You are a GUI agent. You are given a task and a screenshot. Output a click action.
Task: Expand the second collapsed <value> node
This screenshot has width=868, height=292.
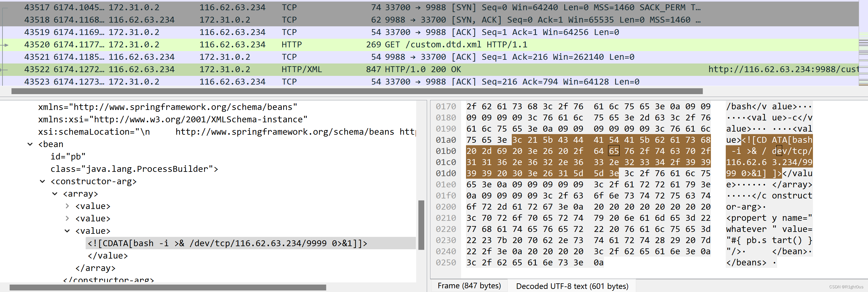[x=67, y=218]
